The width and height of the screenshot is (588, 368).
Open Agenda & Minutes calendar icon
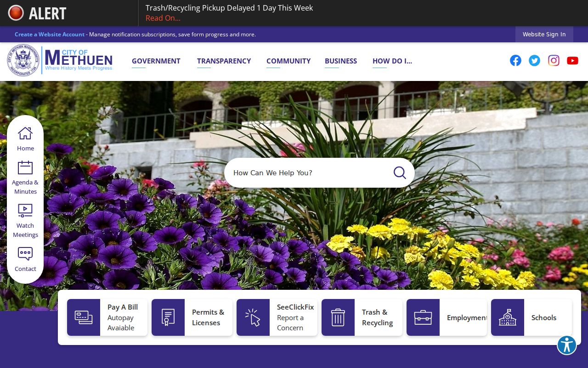25,167
